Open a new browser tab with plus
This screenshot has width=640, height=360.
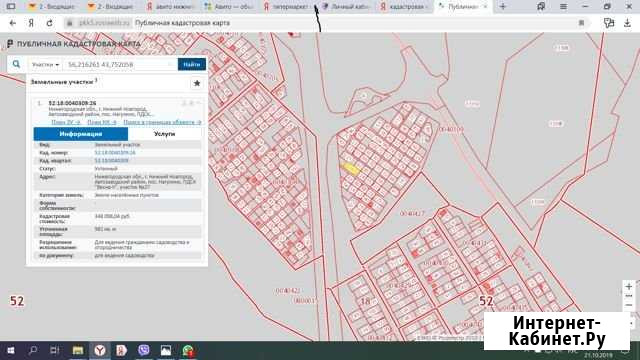point(503,7)
